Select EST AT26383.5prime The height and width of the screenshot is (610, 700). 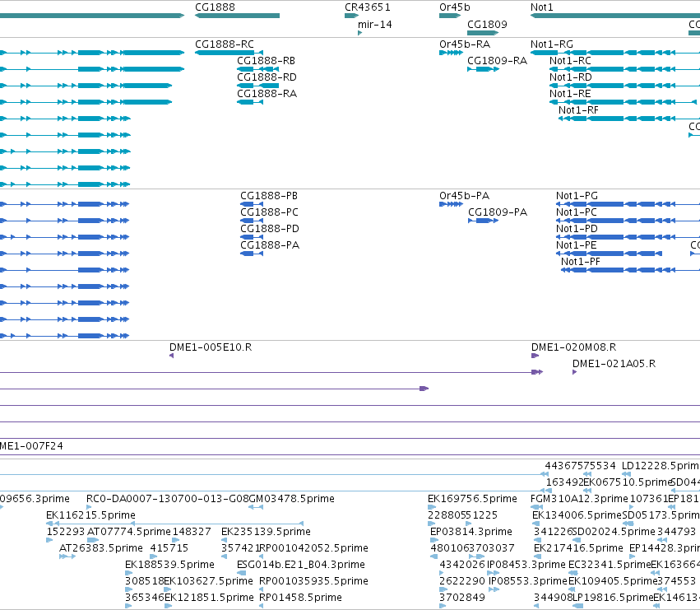coord(101,548)
